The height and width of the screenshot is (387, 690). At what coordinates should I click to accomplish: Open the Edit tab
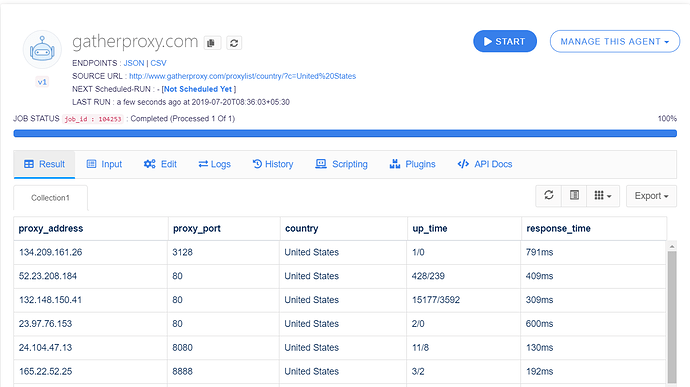(160, 164)
